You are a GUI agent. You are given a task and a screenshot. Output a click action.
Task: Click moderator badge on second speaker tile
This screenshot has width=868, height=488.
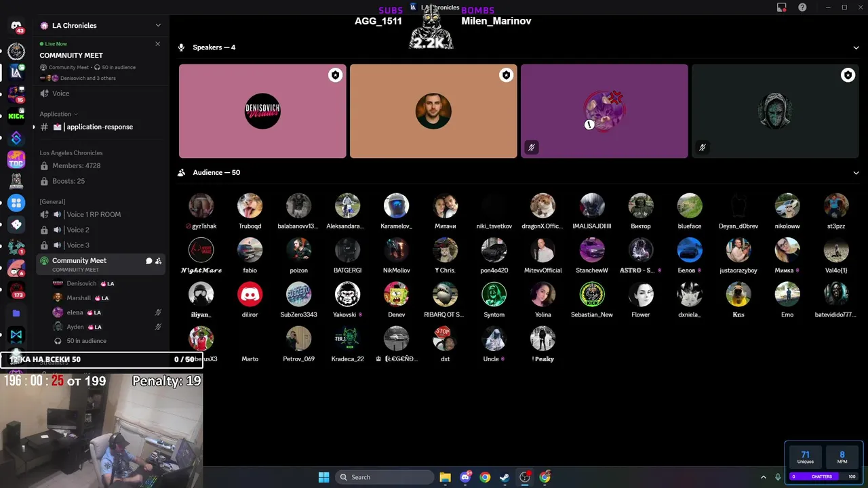click(x=507, y=75)
